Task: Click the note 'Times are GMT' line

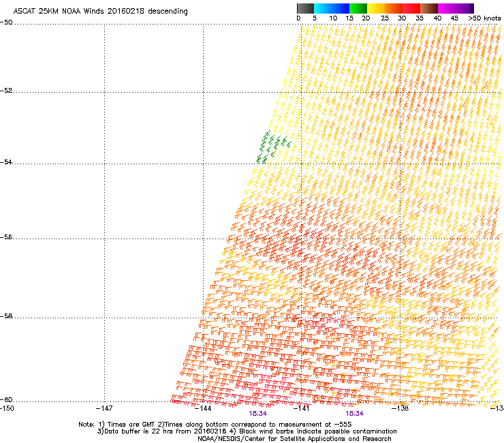Action: click(215, 425)
